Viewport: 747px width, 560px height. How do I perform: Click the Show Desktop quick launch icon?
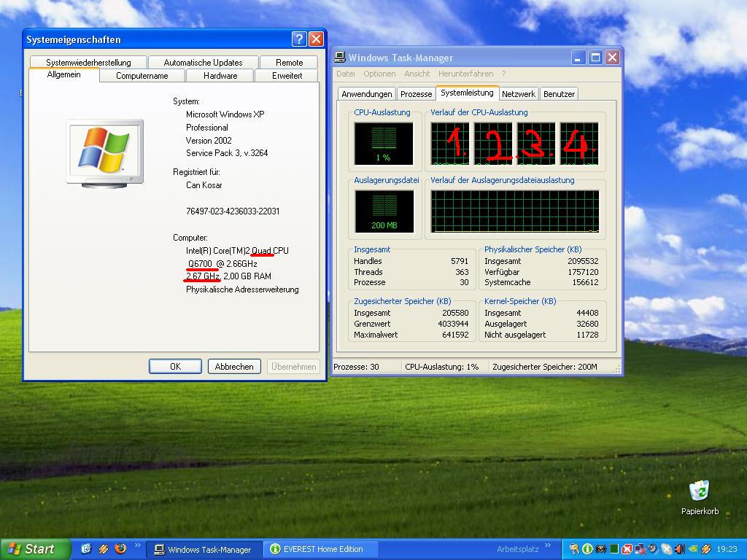(86, 548)
